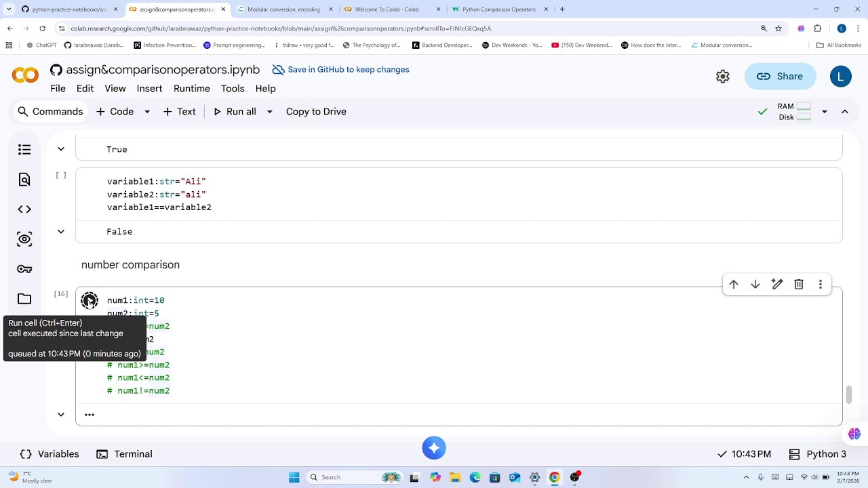Move the selected cell down
868x488 pixels.
pyautogui.click(x=755, y=285)
